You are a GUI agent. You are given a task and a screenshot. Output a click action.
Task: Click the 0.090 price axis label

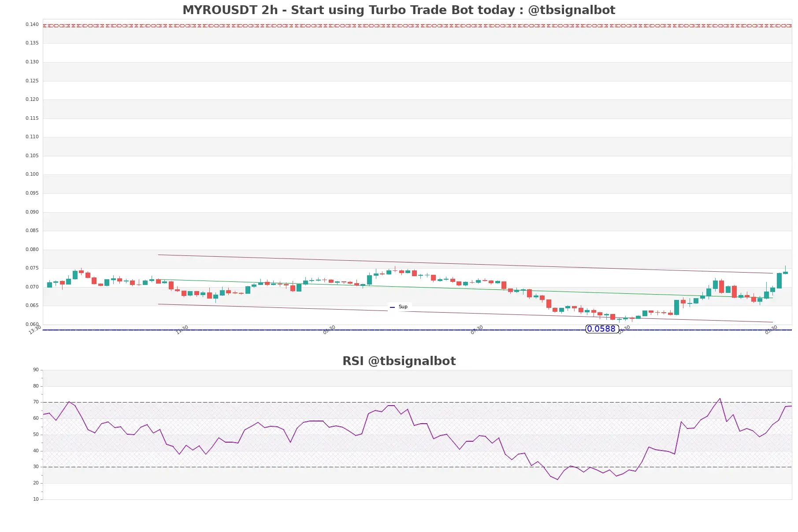coord(32,212)
